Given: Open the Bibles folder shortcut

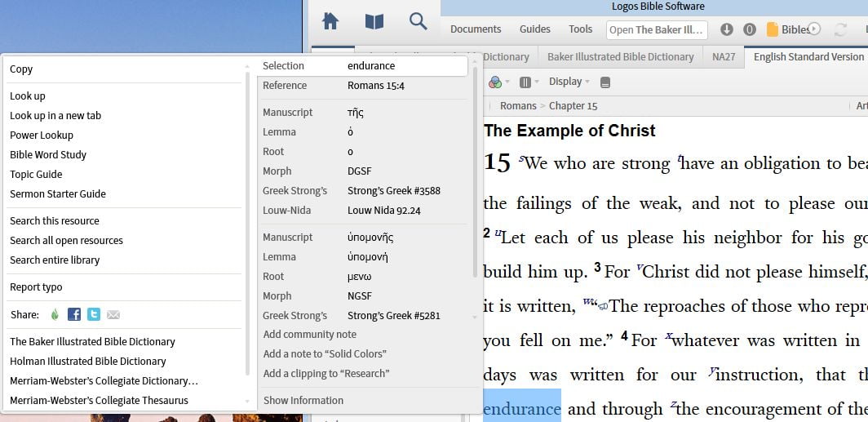Looking at the screenshot, I should click(x=787, y=29).
